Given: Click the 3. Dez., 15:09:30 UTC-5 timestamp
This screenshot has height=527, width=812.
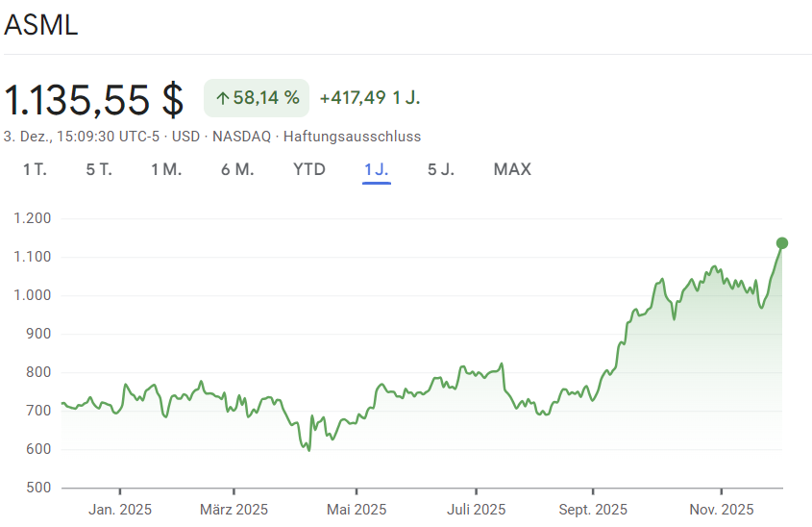Looking at the screenshot, I should [x=82, y=137].
